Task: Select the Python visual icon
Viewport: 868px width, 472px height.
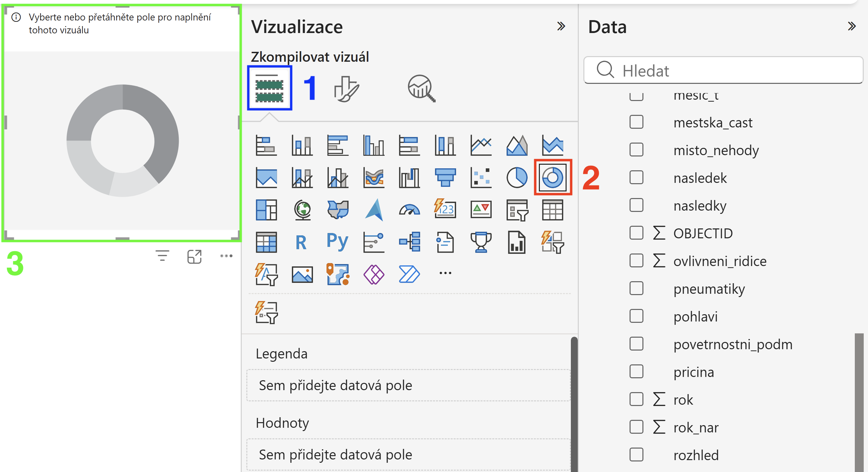Action: [x=338, y=242]
